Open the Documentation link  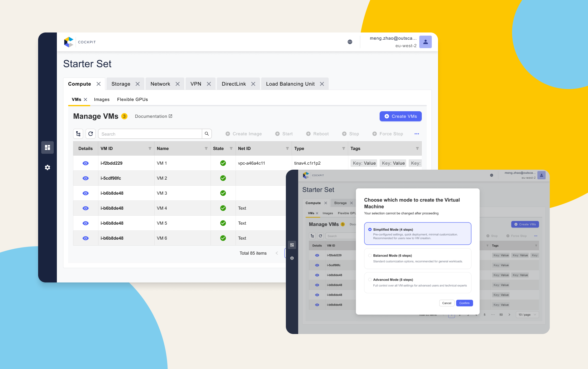coord(153,116)
